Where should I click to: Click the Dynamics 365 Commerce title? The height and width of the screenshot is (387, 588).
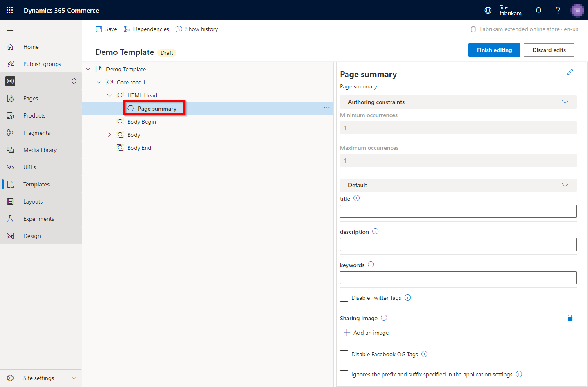coord(61,10)
